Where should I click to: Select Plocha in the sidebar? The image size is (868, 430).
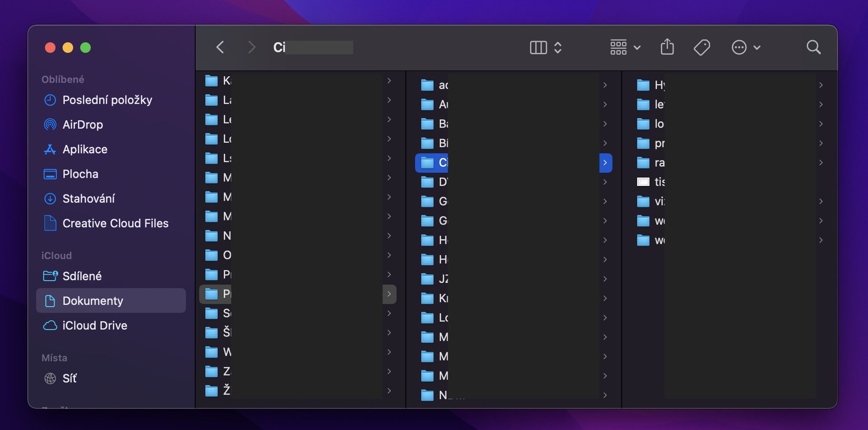pos(111,174)
